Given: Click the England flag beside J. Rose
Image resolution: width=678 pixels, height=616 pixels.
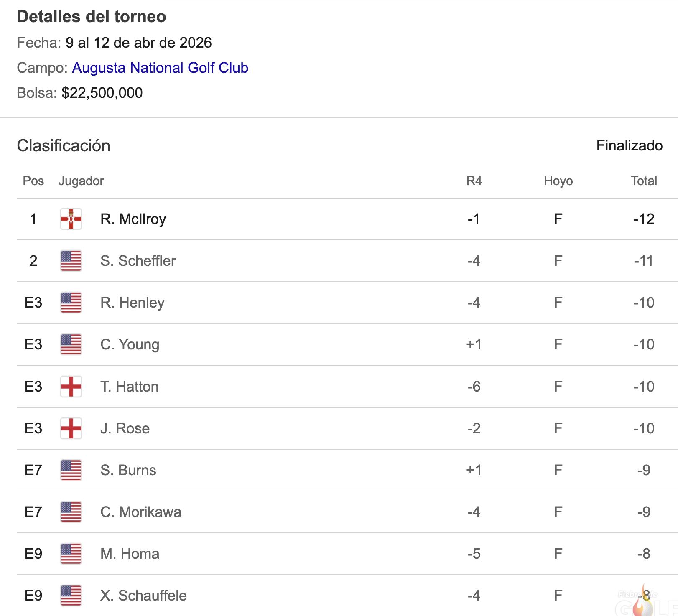Looking at the screenshot, I should click(x=71, y=428).
